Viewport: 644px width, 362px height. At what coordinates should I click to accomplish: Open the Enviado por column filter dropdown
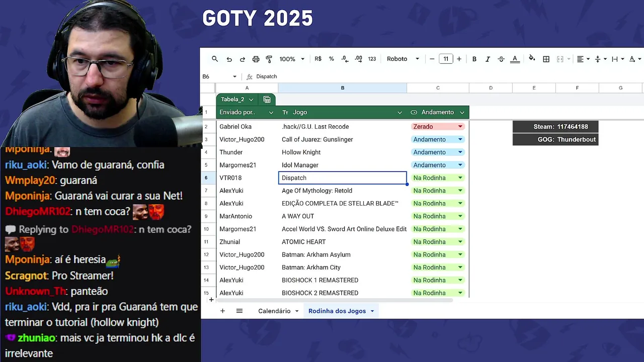271,112
